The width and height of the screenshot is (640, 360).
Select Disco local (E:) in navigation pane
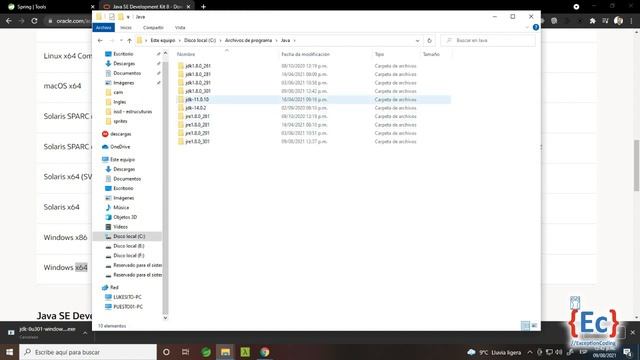129,246
